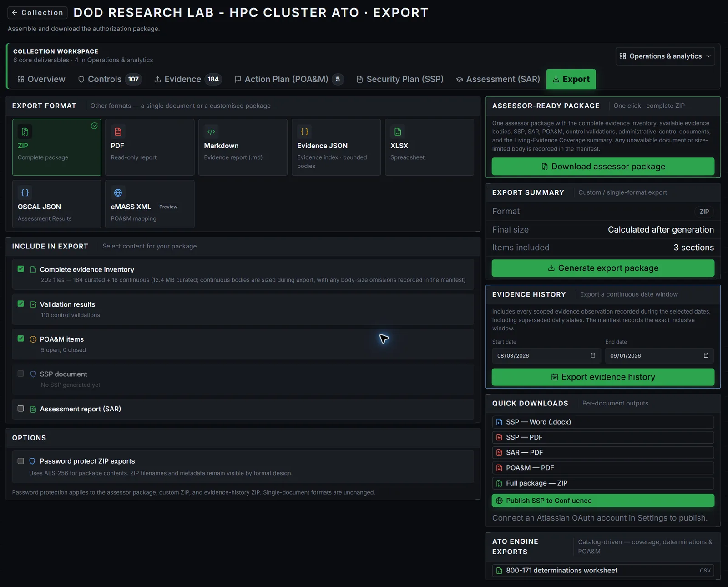Download SSP — PDF
The height and width of the screenshot is (587, 728).
[603, 437]
